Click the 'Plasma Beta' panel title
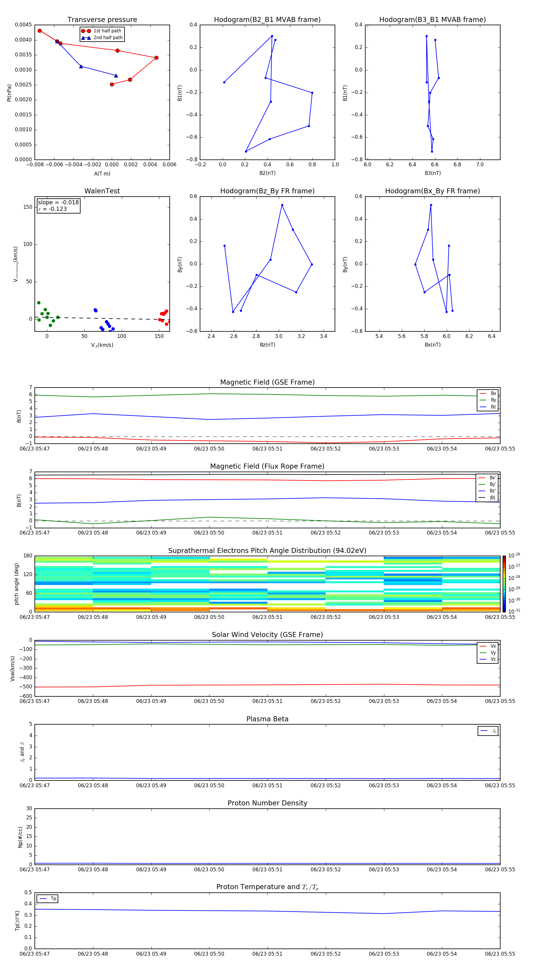 point(267,719)
